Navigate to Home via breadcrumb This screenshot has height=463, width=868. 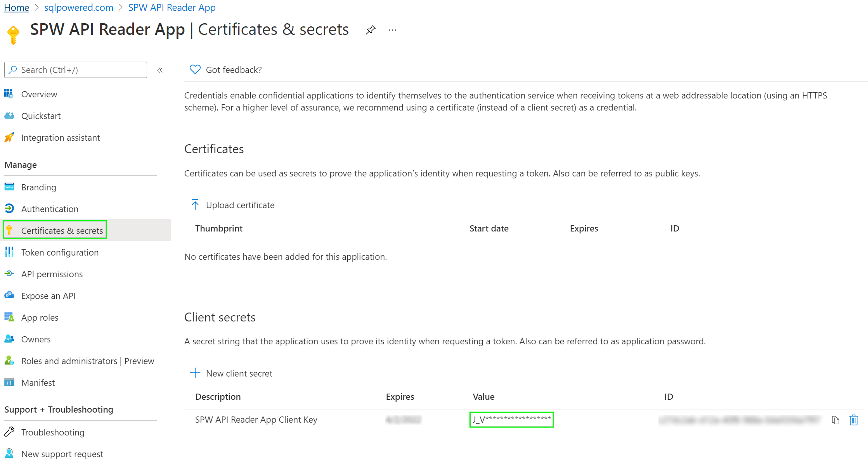(x=16, y=7)
